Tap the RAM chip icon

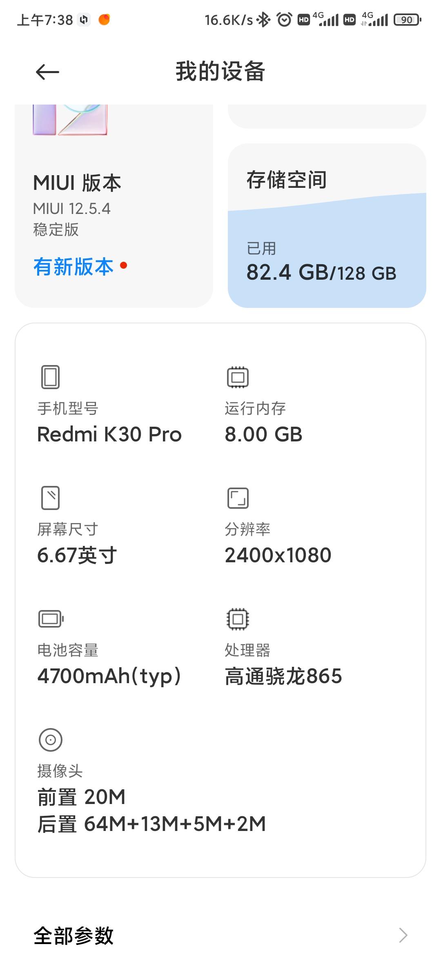(x=238, y=377)
